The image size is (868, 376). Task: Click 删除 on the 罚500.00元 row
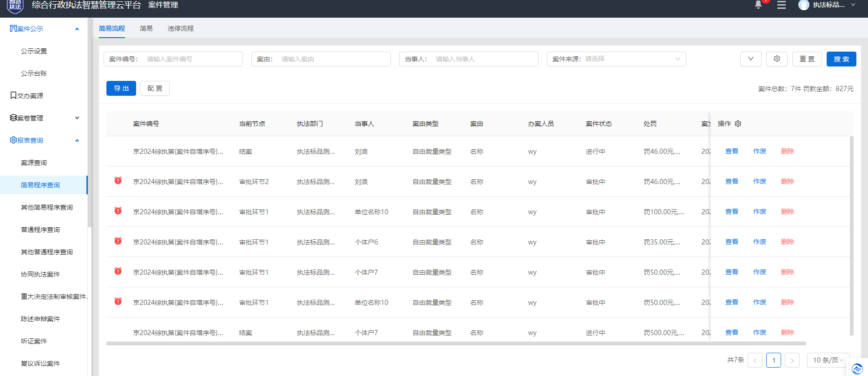(x=788, y=332)
